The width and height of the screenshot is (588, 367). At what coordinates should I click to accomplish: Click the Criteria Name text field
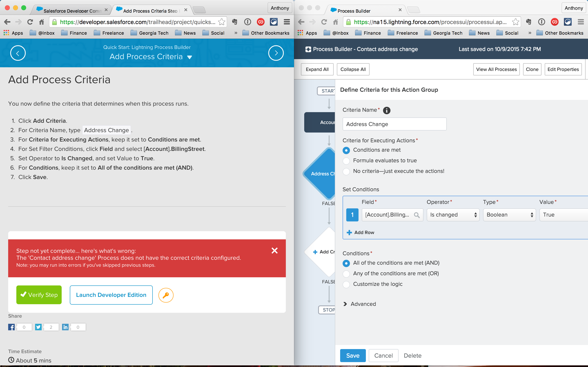(394, 124)
